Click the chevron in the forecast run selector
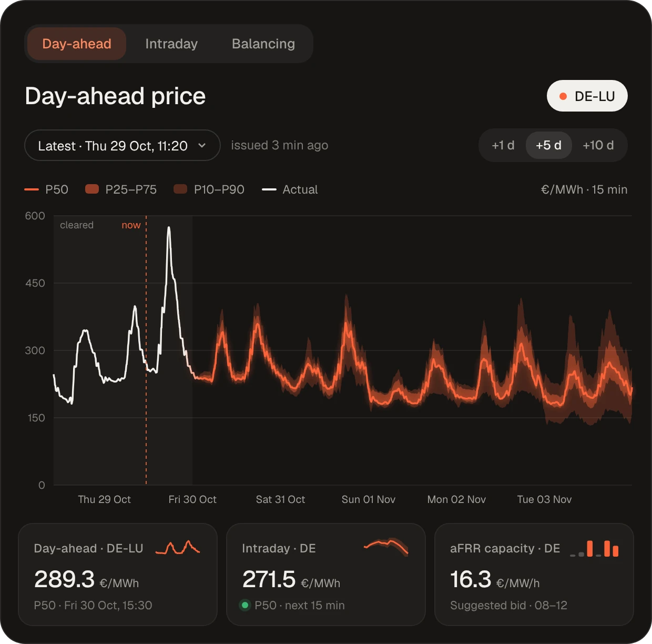This screenshot has height=644, width=652. coord(202,146)
